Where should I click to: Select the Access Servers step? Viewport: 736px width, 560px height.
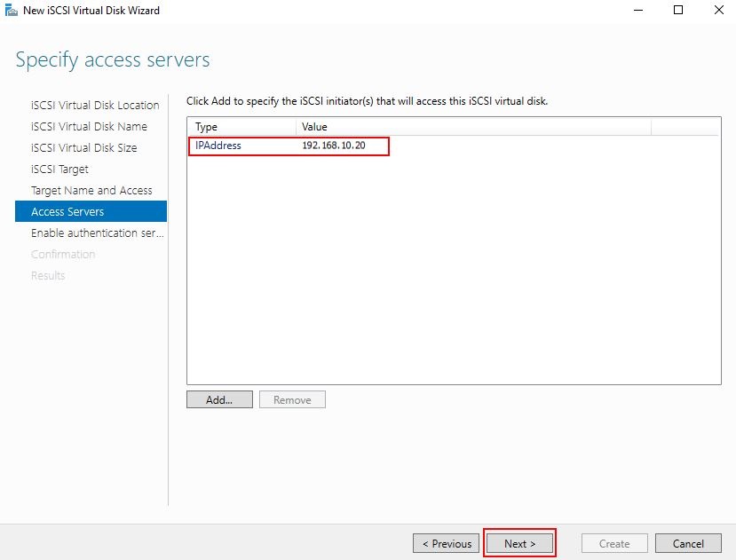tap(91, 211)
